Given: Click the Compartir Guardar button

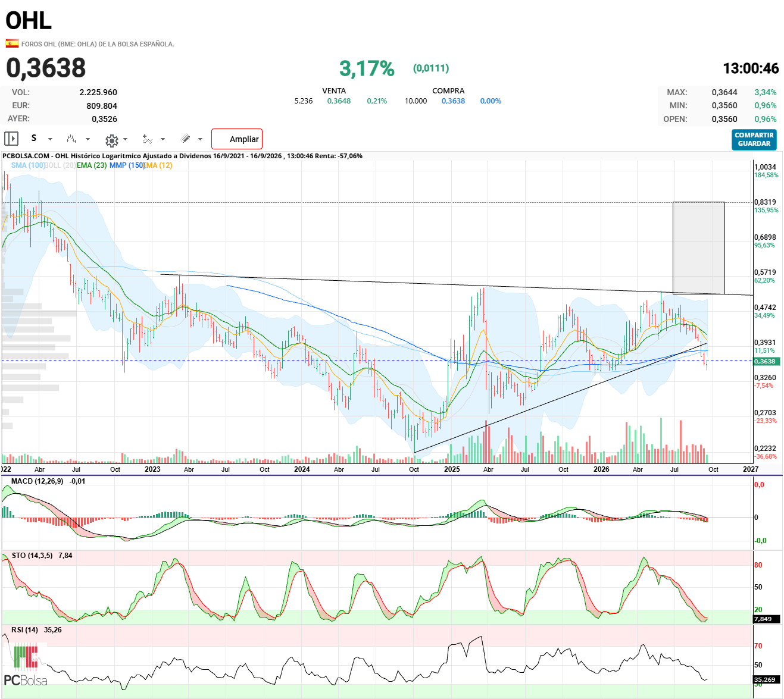Looking at the screenshot, I should click(x=754, y=139).
